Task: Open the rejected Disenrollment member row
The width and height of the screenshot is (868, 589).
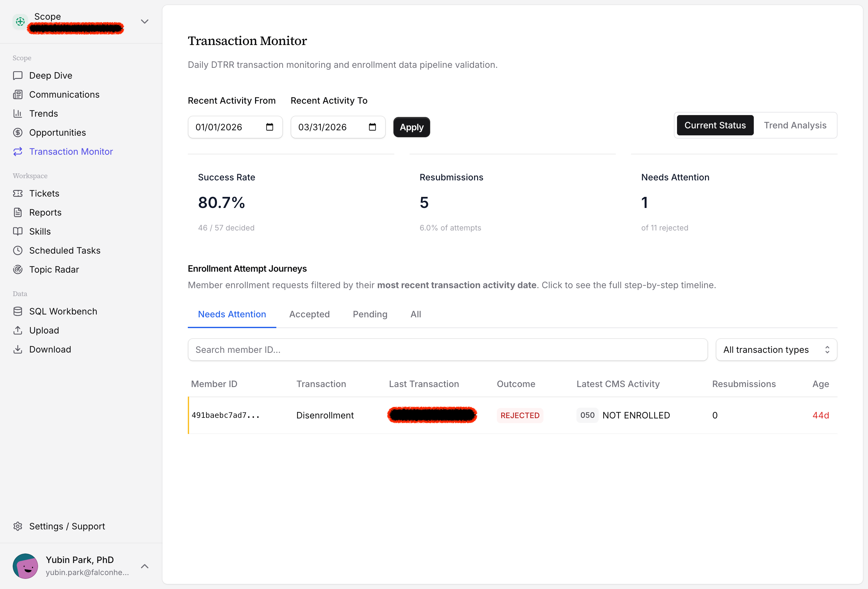Action: pos(325,415)
